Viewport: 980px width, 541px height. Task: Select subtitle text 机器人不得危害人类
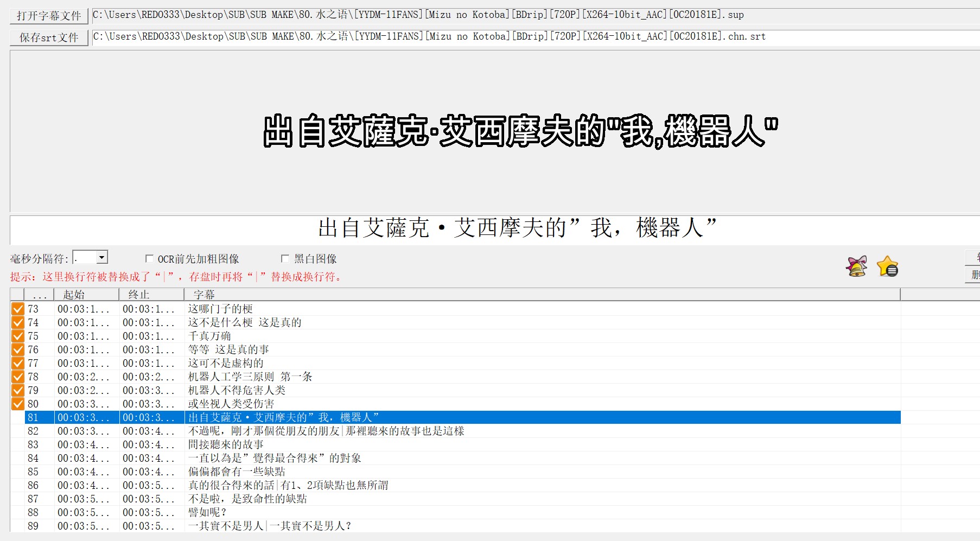[x=237, y=390]
